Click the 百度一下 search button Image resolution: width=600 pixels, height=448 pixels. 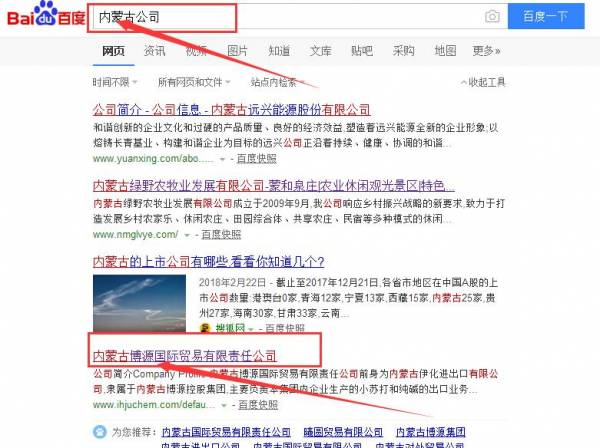pyautogui.click(x=546, y=16)
